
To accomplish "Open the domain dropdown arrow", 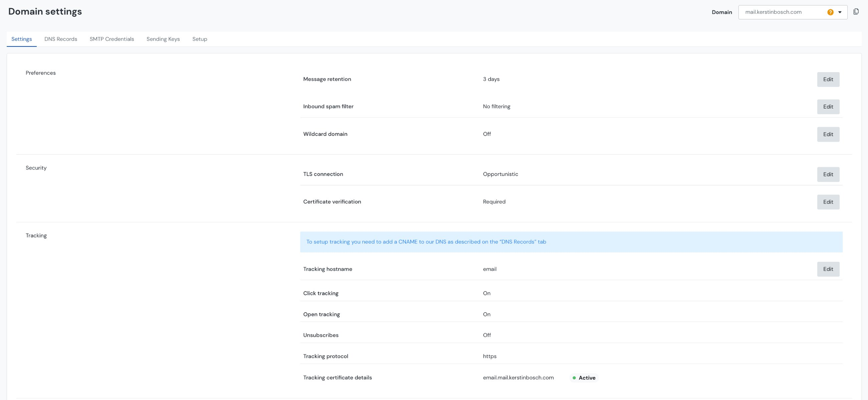I will pyautogui.click(x=840, y=12).
